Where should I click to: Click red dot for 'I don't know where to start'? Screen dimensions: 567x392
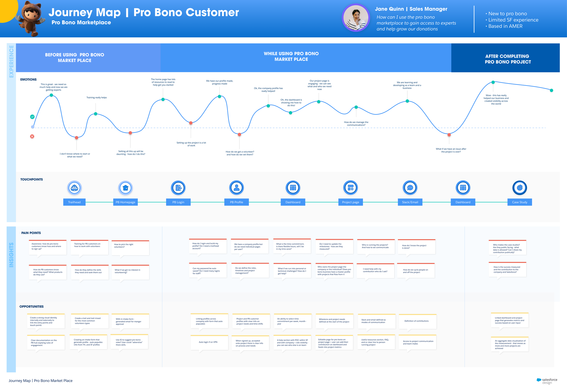point(76,138)
